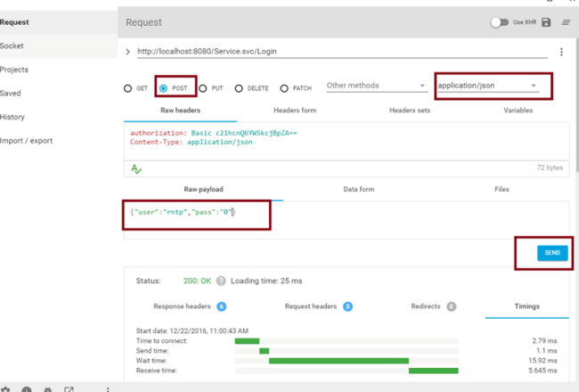Click the status help question mark icon
The image size is (579, 392).
(221, 281)
